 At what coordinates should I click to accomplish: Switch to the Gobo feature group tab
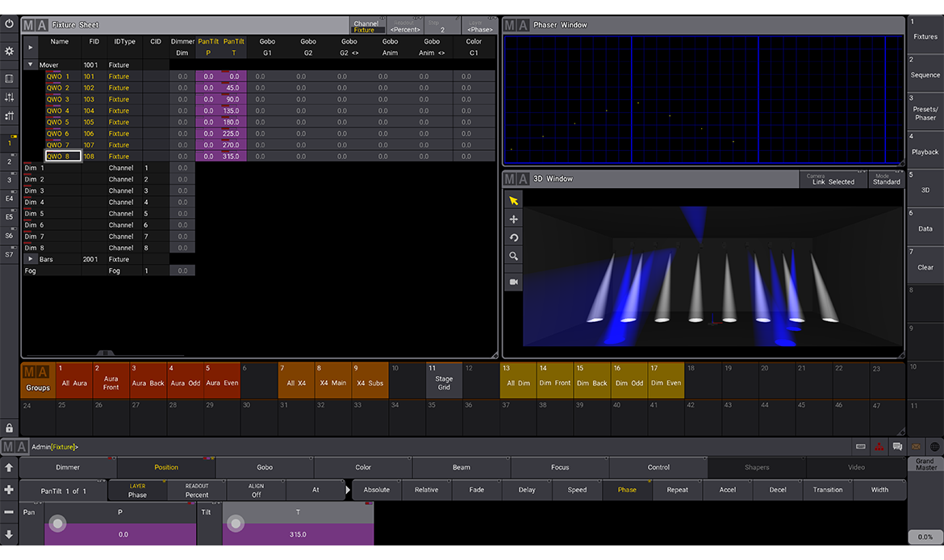click(265, 467)
